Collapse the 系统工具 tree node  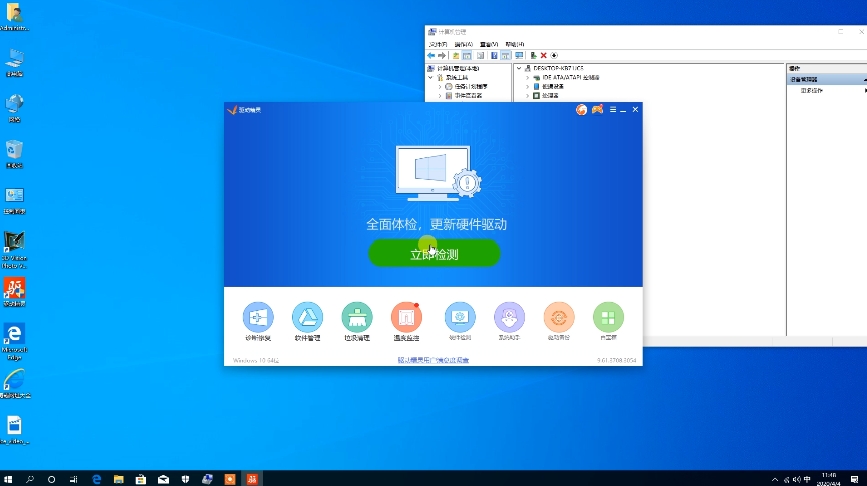tap(431, 78)
